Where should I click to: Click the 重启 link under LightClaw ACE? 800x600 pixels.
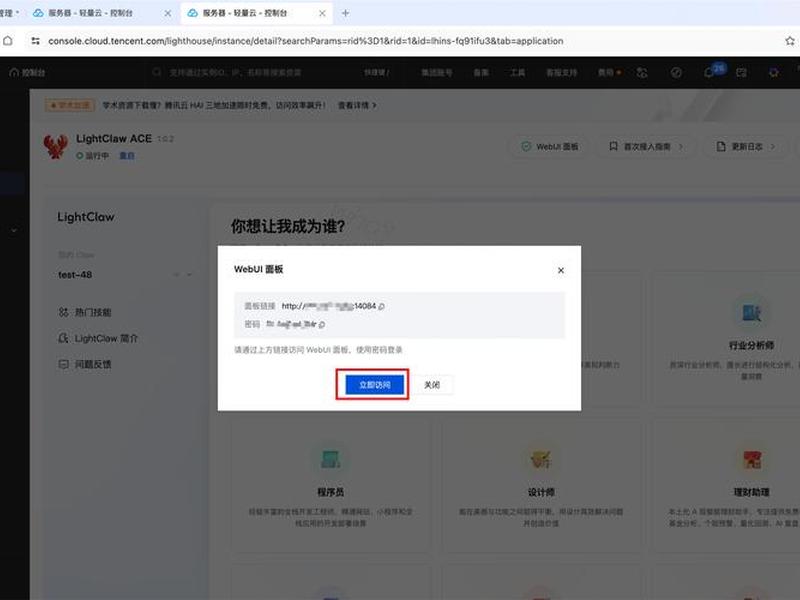point(127,156)
